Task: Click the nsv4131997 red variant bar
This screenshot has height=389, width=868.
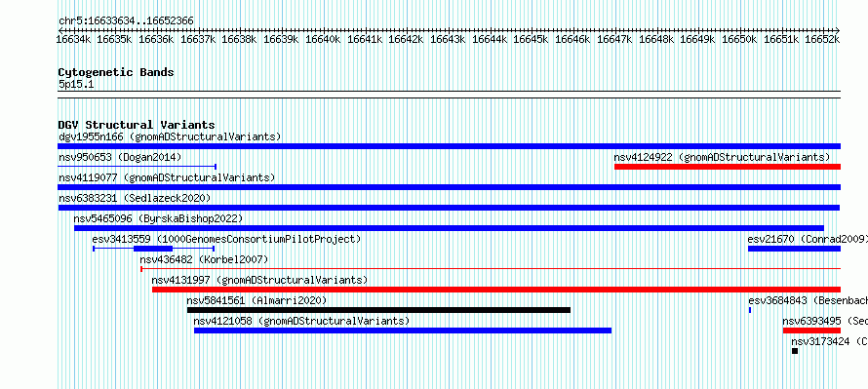Action: point(496,290)
